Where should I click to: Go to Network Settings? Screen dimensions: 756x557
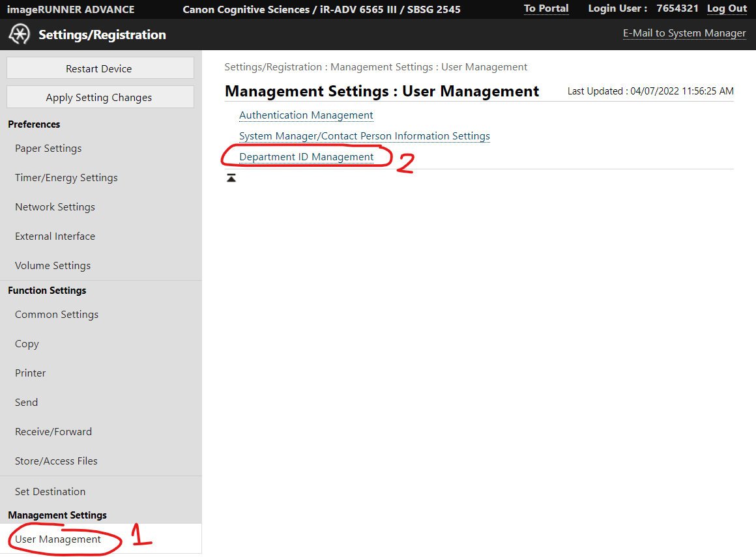click(x=55, y=207)
